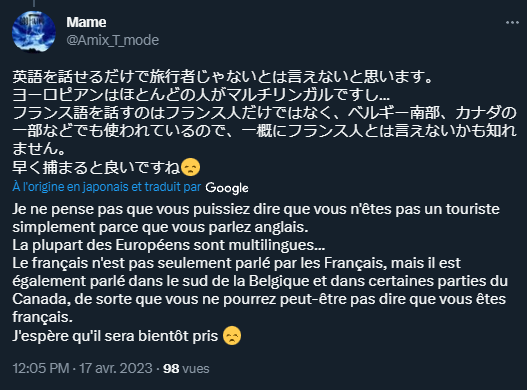Click the Japanese line starting 英語を話せる
This screenshot has height=390, width=527.
(x=223, y=77)
